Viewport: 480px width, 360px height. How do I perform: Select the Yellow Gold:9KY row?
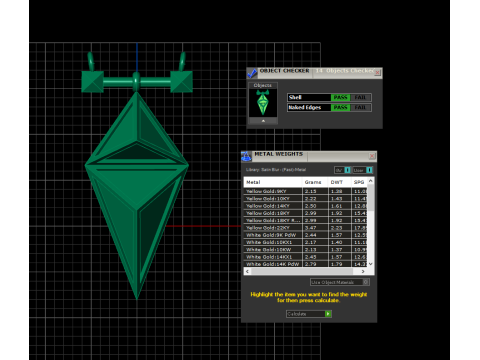click(305, 191)
